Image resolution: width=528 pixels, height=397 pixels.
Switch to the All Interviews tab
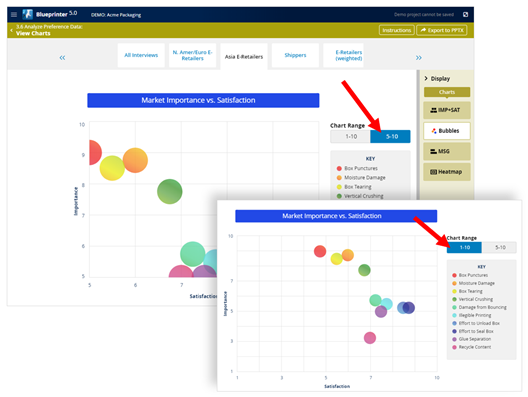(141, 55)
